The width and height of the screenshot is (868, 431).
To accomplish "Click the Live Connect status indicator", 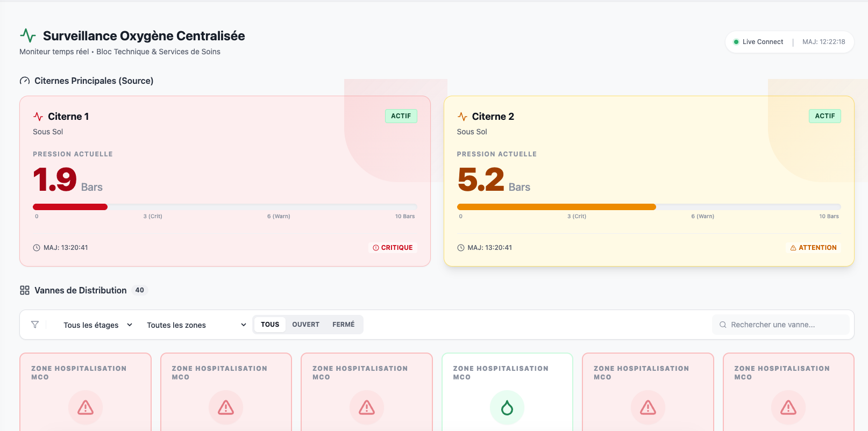I will [758, 42].
